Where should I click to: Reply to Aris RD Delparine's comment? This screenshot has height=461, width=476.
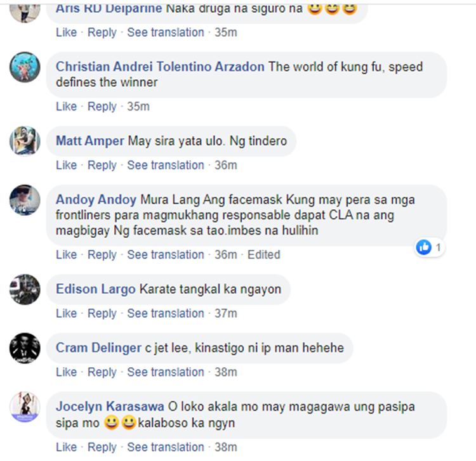click(x=102, y=32)
